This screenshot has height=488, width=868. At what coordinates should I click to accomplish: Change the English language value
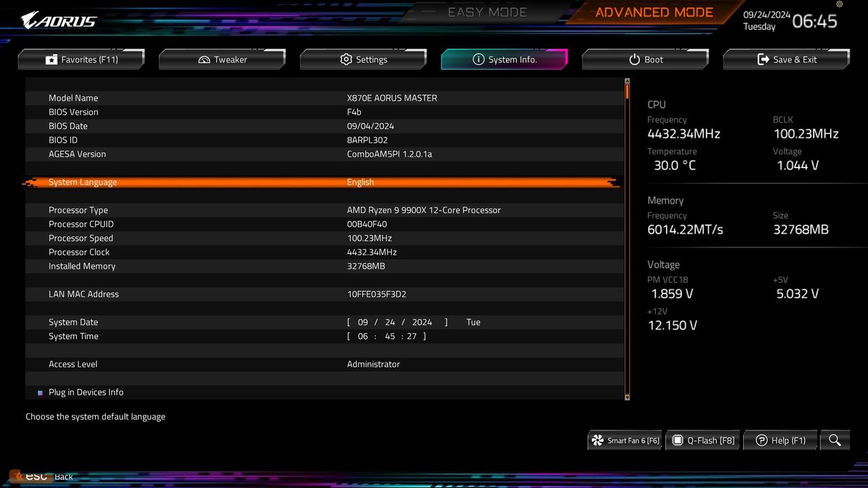pos(360,182)
